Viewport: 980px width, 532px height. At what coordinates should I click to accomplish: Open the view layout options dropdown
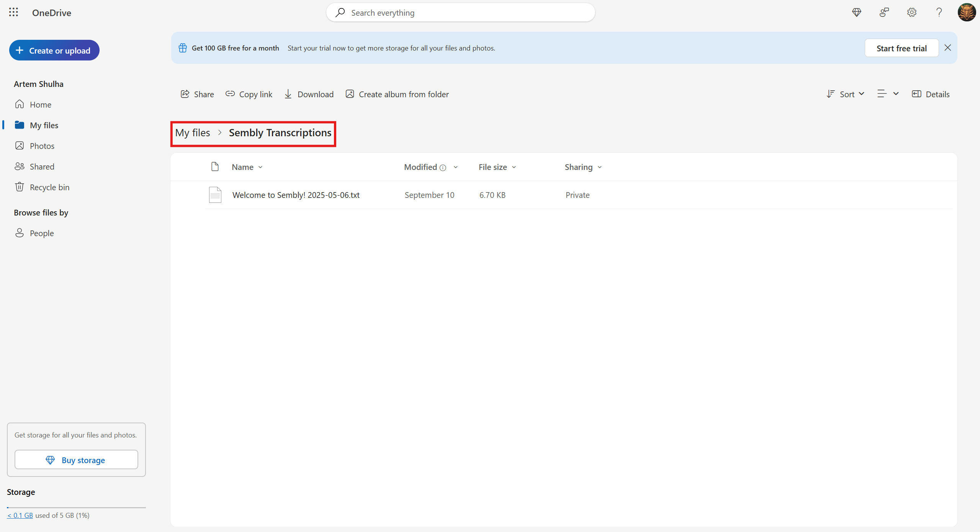point(888,94)
